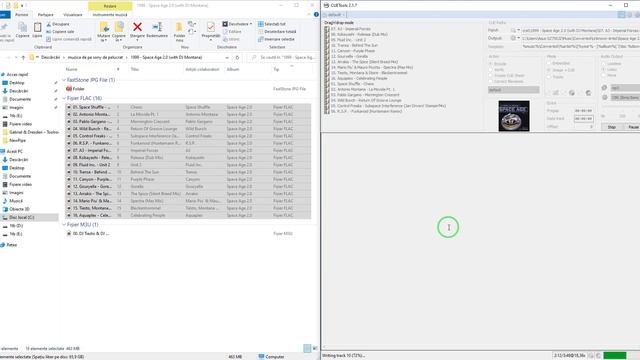Click Deselectare totală in ribbon
Screen dimensions: 640x360
coord(277,31)
